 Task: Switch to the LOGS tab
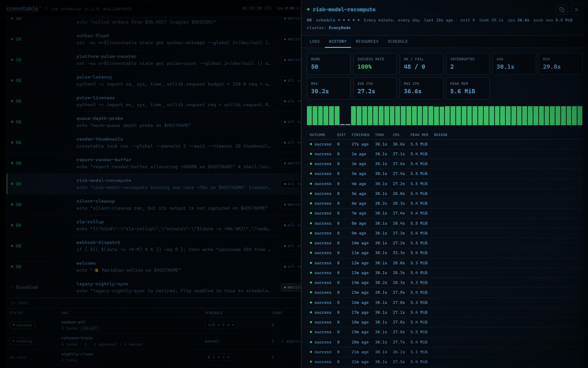(x=315, y=41)
